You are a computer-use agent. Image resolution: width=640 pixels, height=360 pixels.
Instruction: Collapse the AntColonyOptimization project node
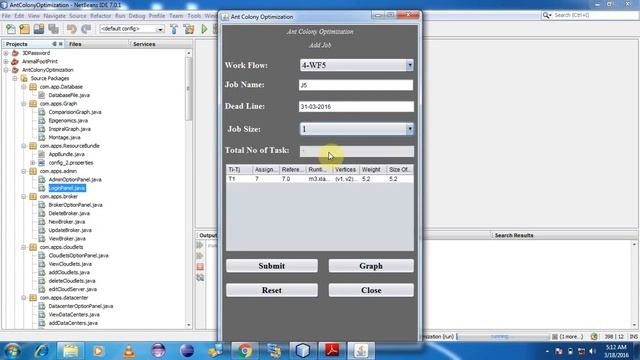(x=6, y=70)
